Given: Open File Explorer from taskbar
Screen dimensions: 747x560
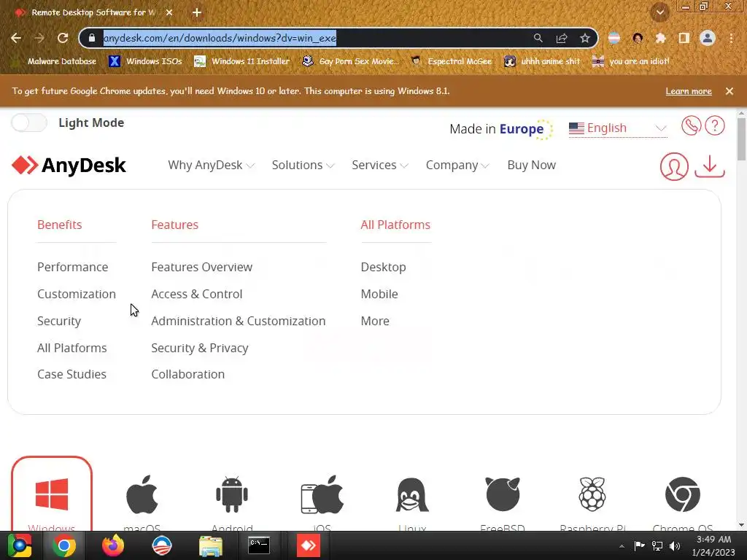Looking at the screenshot, I should (x=211, y=546).
